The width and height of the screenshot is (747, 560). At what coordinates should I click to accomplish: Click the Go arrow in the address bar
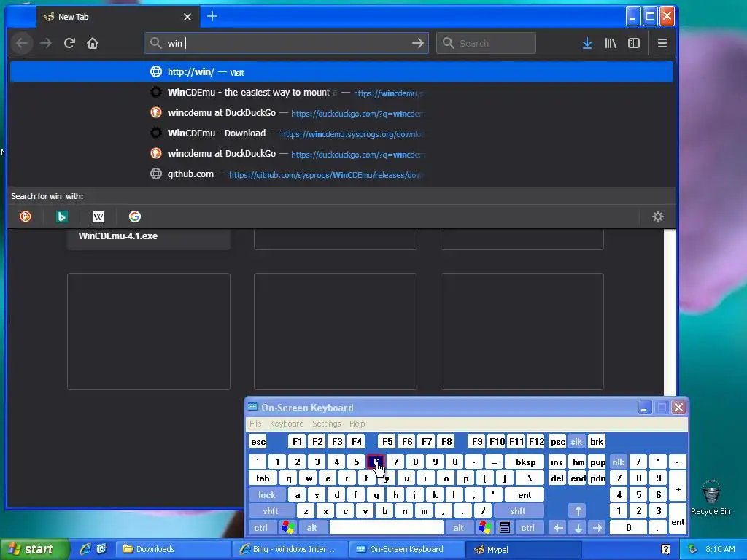[418, 43]
